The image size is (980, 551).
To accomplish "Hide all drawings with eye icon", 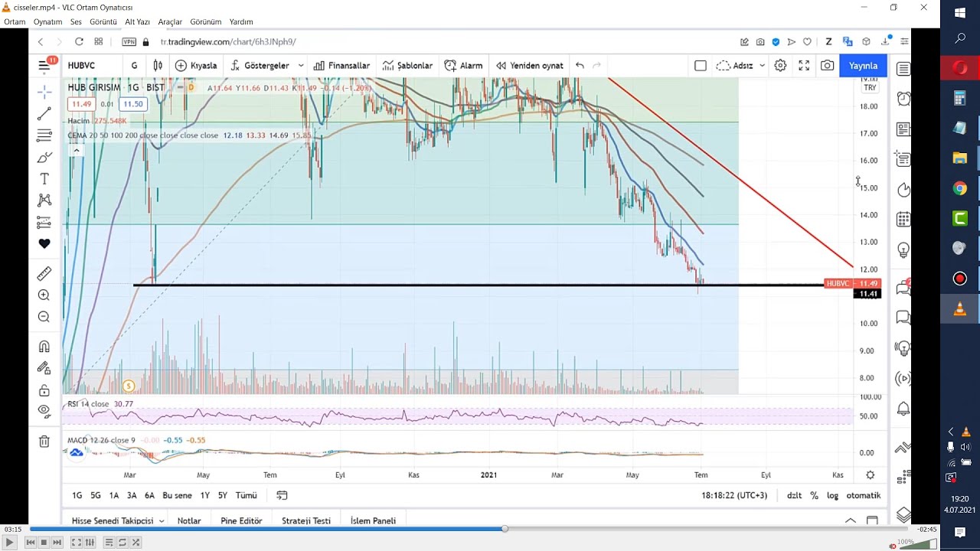I will [44, 411].
